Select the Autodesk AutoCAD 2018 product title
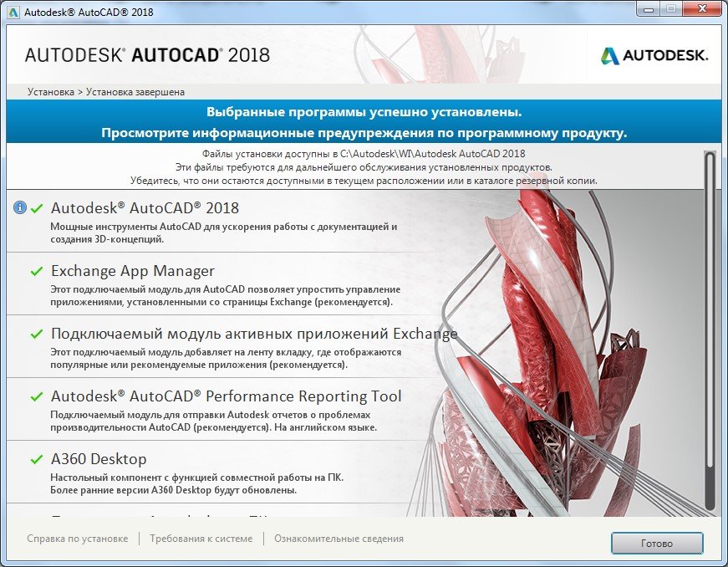This screenshot has height=567, width=728. click(145, 208)
